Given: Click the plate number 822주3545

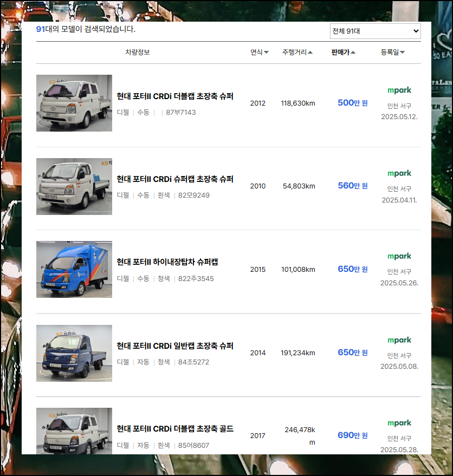Looking at the screenshot, I should 196,279.
